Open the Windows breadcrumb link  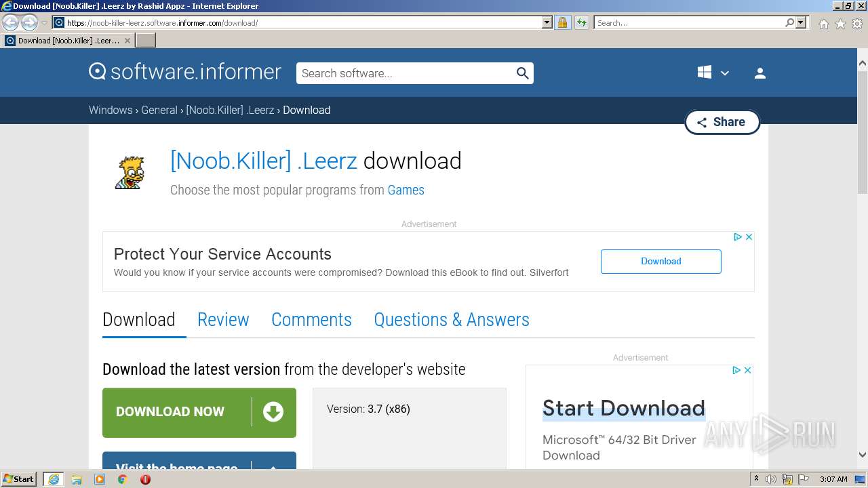tap(111, 110)
